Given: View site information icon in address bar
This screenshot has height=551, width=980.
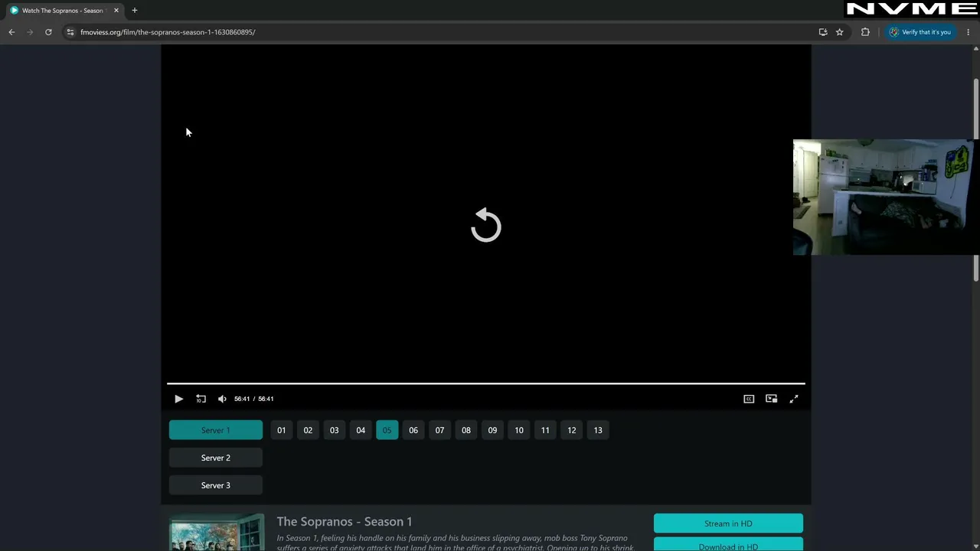Looking at the screenshot, I should click(x=70, y=32).
